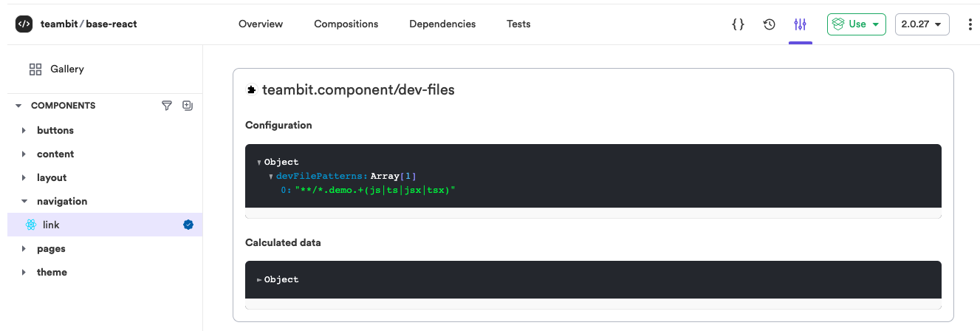Click the collapse-all icon beside COMPONENTS
Viewport: 980px width, 331px height.
tap(188, 106)
